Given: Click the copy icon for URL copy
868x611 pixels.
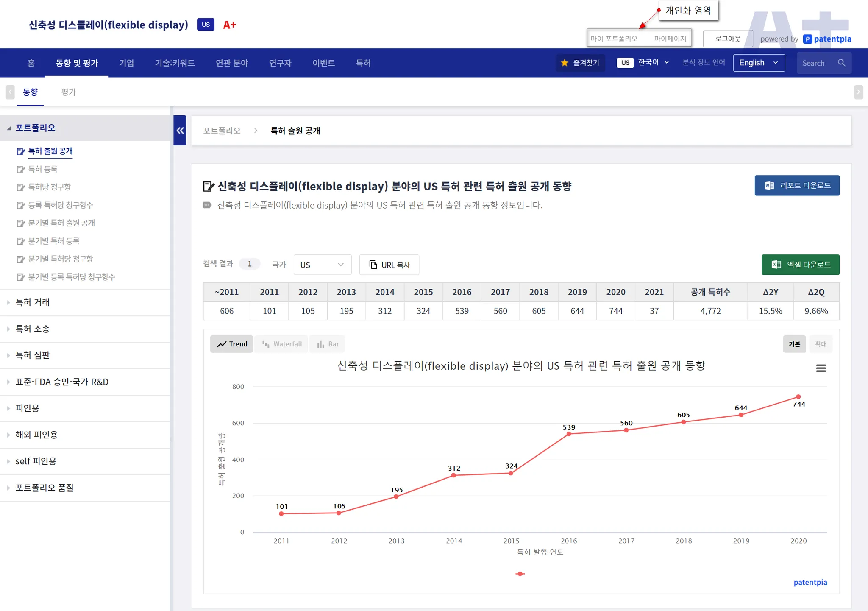Looking at the screenshot, I should 373,265.
